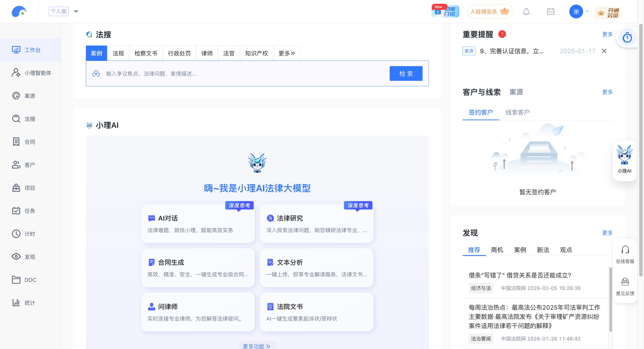Viewport: 644px width, 349px height.
Task: Switch to 线索客户 tab
Action: (517, 112)
